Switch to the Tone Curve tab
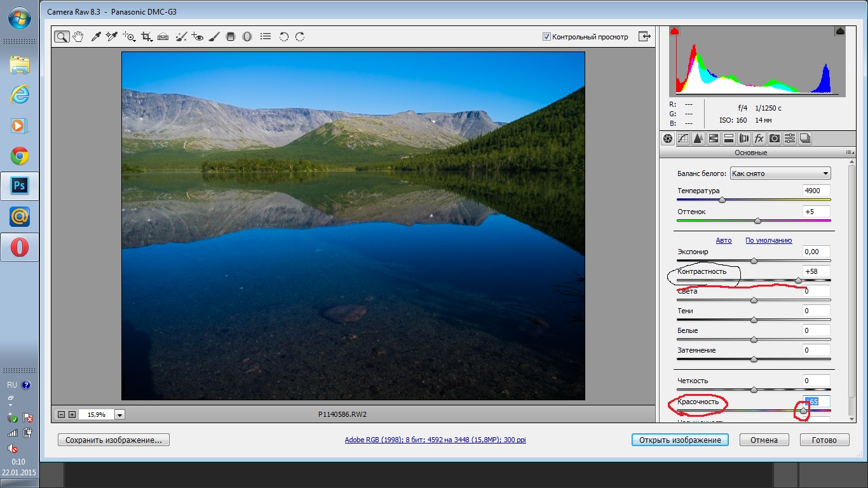Screen dimensions: 868x488 [683, 139]
